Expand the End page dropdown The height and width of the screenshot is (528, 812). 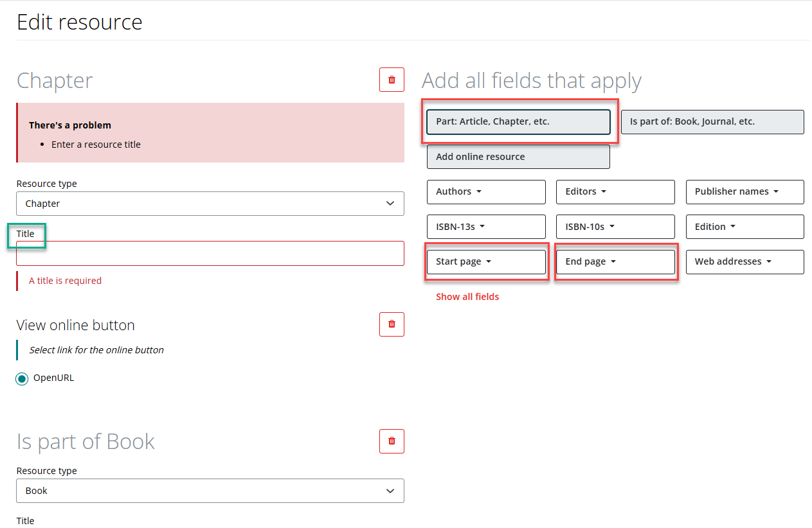[615, 261]
